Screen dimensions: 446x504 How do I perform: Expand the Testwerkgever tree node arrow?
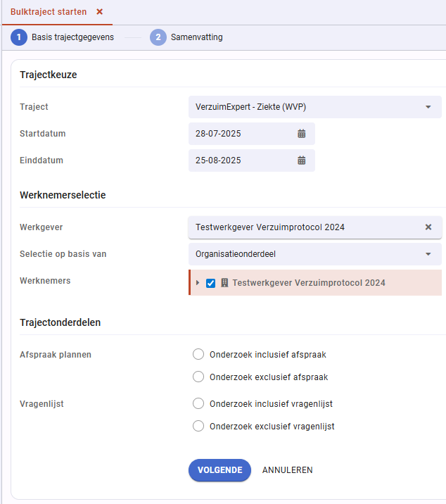pyautogui.click(x=198, y=283)
